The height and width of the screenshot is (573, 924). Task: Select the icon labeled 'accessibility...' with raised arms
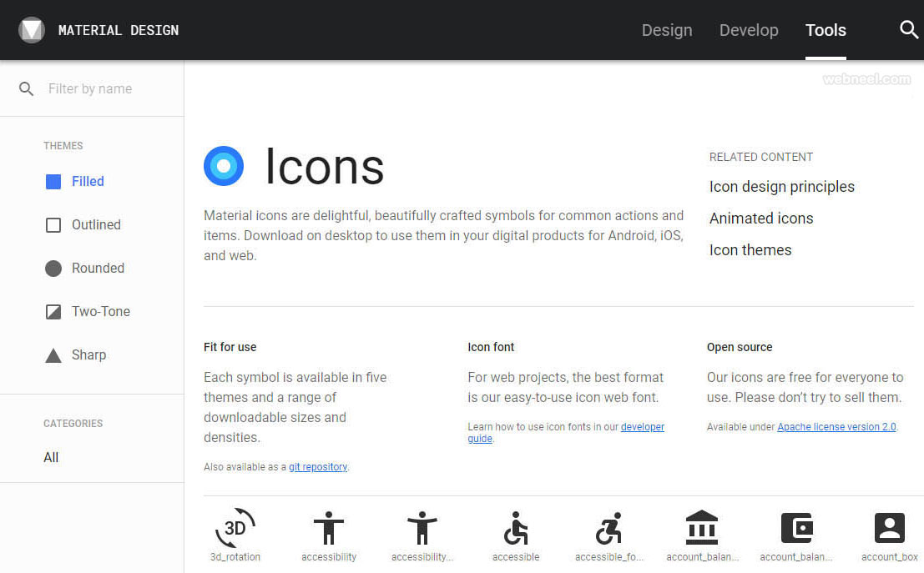pos(422,528)
